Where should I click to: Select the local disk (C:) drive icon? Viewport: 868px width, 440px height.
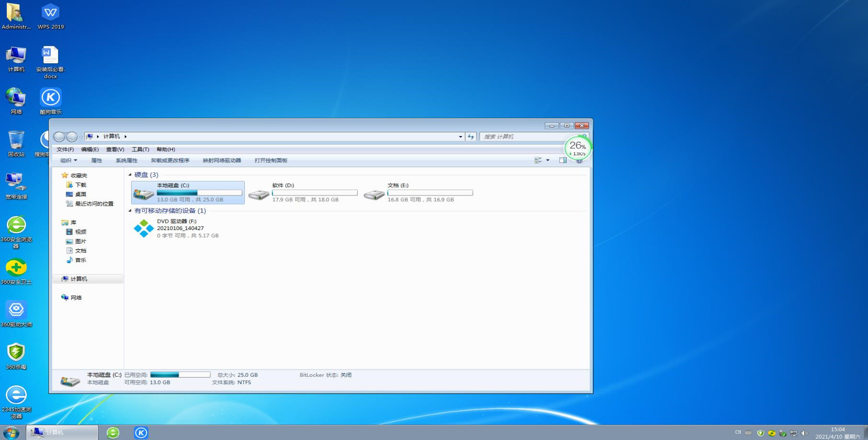click(x=143, y=194)
